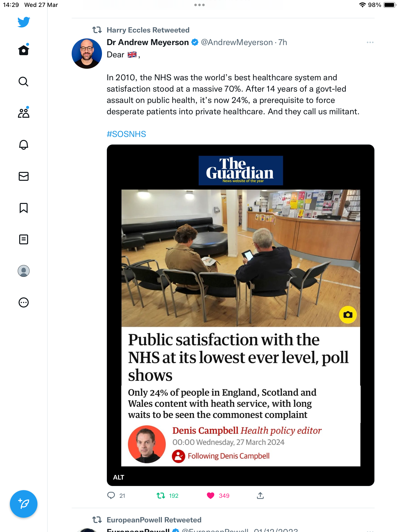Open the Search explore icon
Viewport: 399px width, 532px height.
[x=24, y=82]
